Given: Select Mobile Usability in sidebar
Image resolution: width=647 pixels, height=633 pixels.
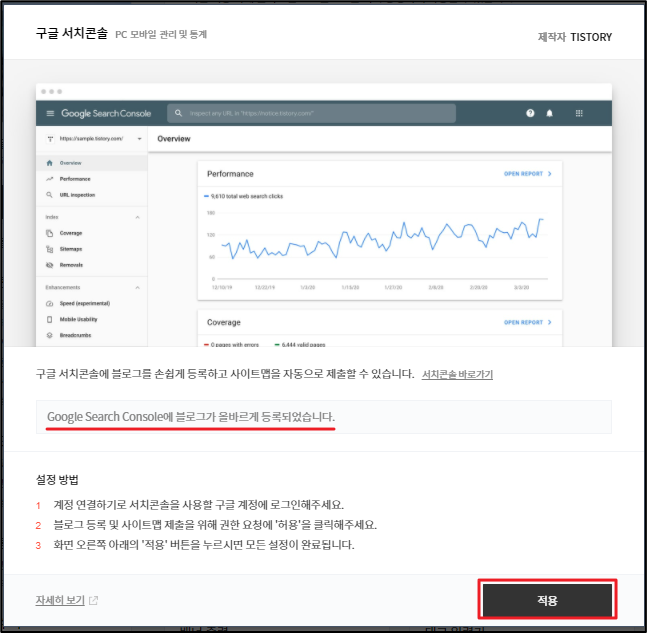Looking at the screenshot, I should coord(92,319).
